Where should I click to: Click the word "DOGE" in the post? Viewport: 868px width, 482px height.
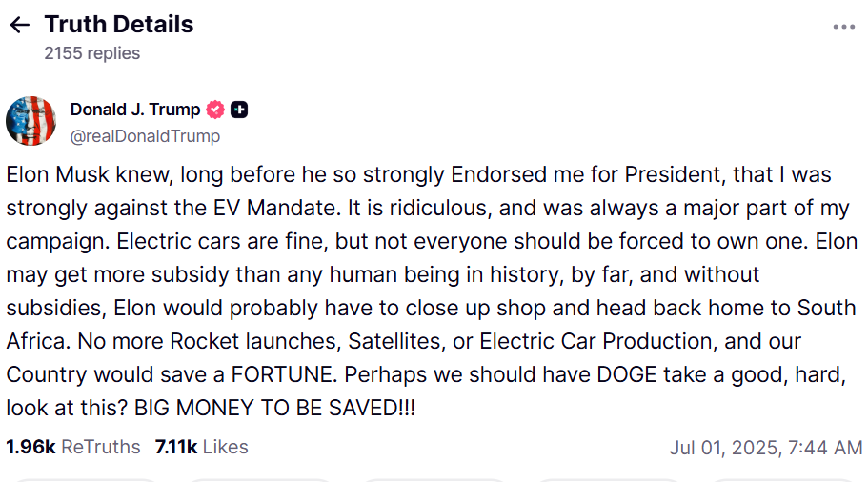pyautogui.click(x=629, y=374)
